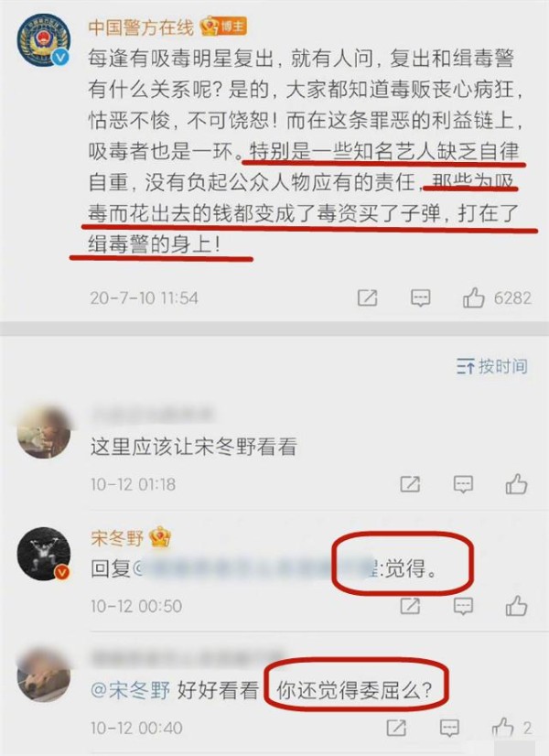This screenshot has width=549, height=756.
Task: Open the 宋冬野 username link
Action: pyautogui.click(x=117, y=537)
